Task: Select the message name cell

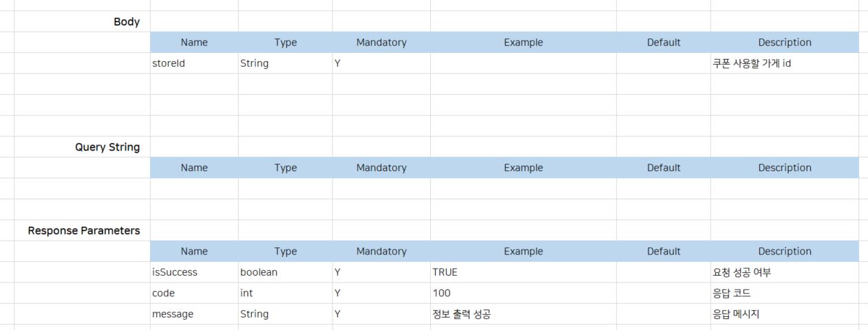Action: [194, 314]
